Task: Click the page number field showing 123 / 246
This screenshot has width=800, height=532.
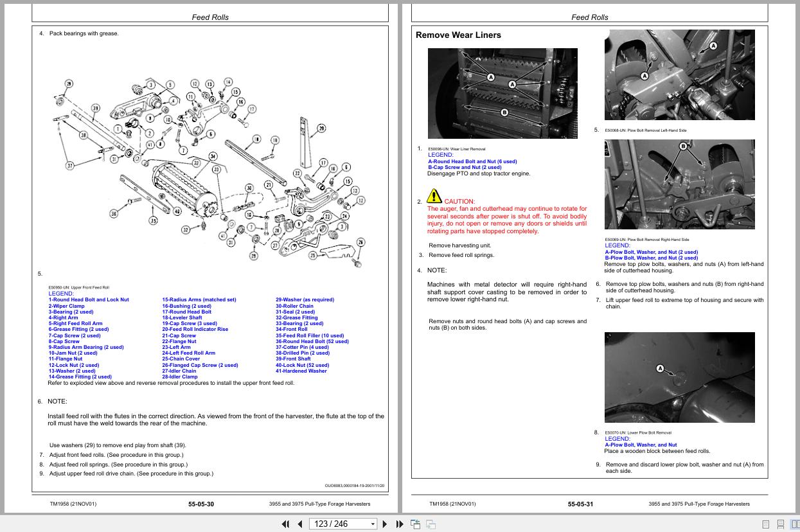Action: (338, 524)
